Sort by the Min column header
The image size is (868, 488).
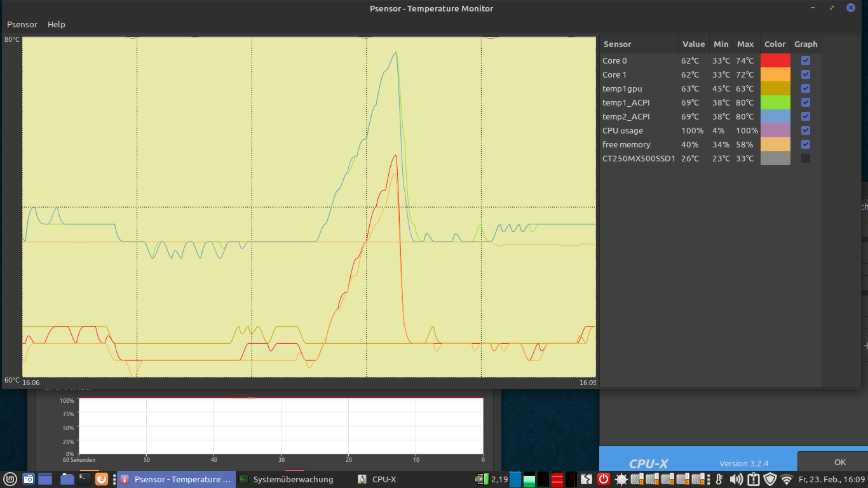721,44
